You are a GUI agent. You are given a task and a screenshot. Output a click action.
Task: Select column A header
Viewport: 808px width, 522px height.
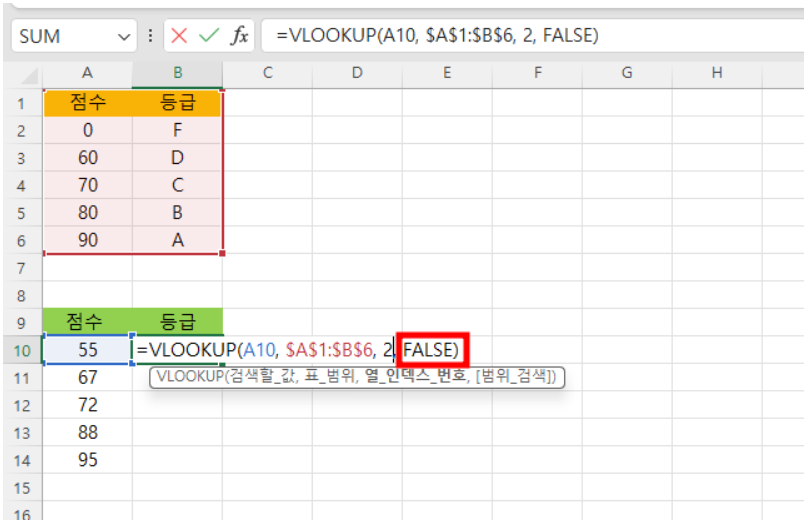pos(88,73)
